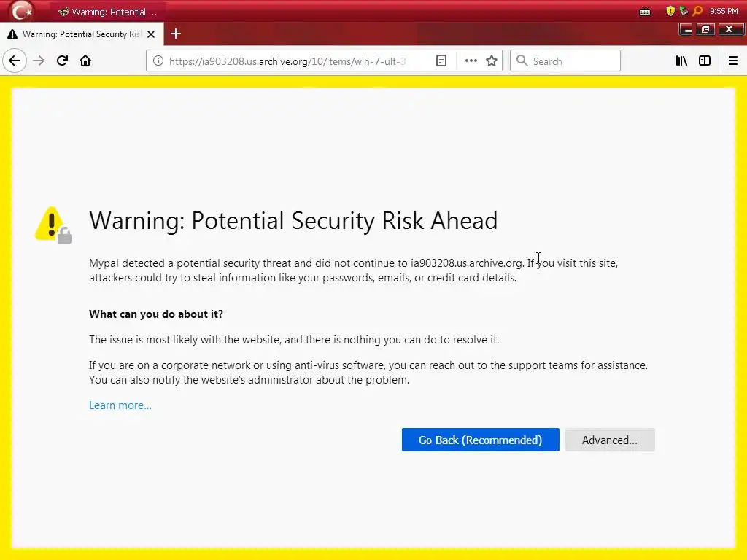Screen dimensions: 747x560
Task: Select the Warning: Potential Security Risk tab
Action: click(x=82, y=34)
